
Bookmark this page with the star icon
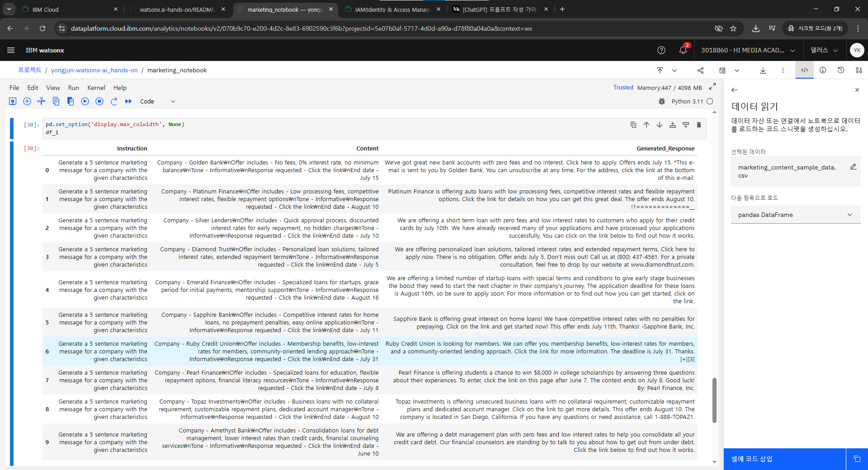[733, 28]
